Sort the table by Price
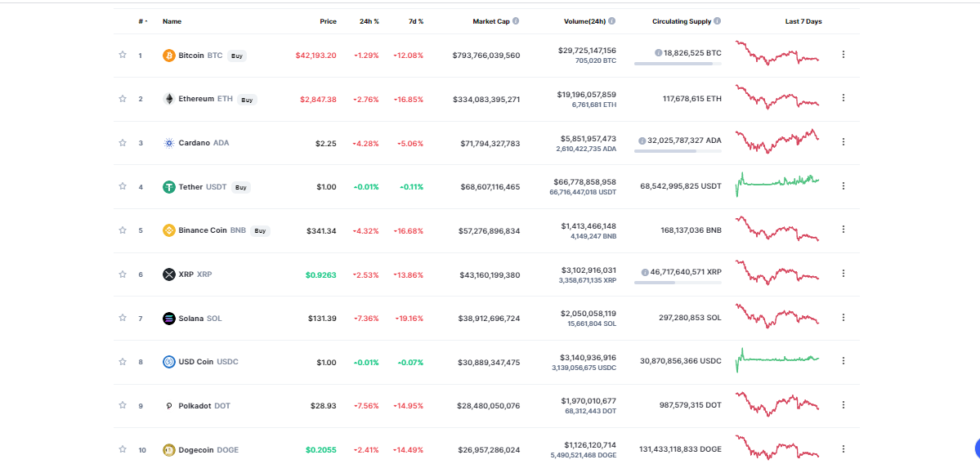Screen dimensions: 980x464 328,21
